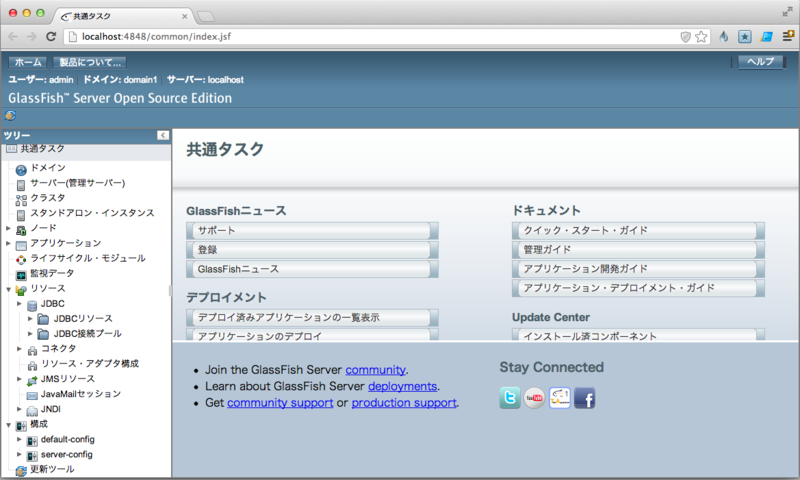Screen dimensions: 800x480
Task: Select the ドメイン globe icon in tree
Action: (21, 169)
